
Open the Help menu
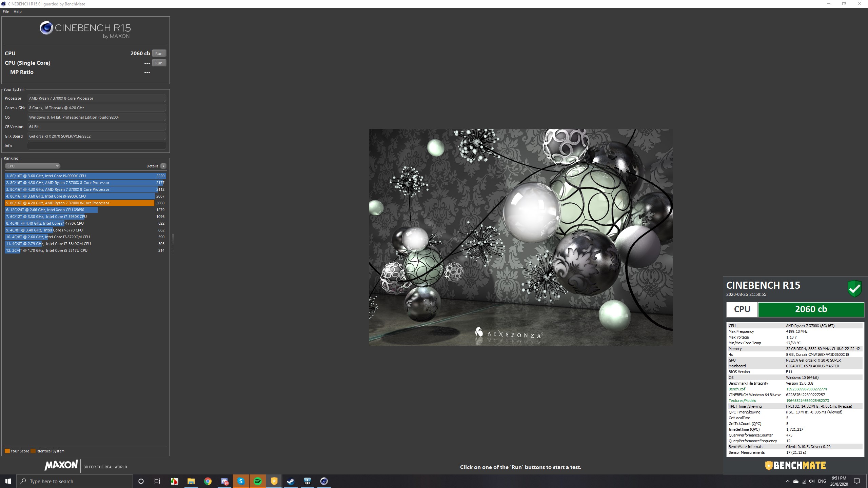click(x=18, y=12)
